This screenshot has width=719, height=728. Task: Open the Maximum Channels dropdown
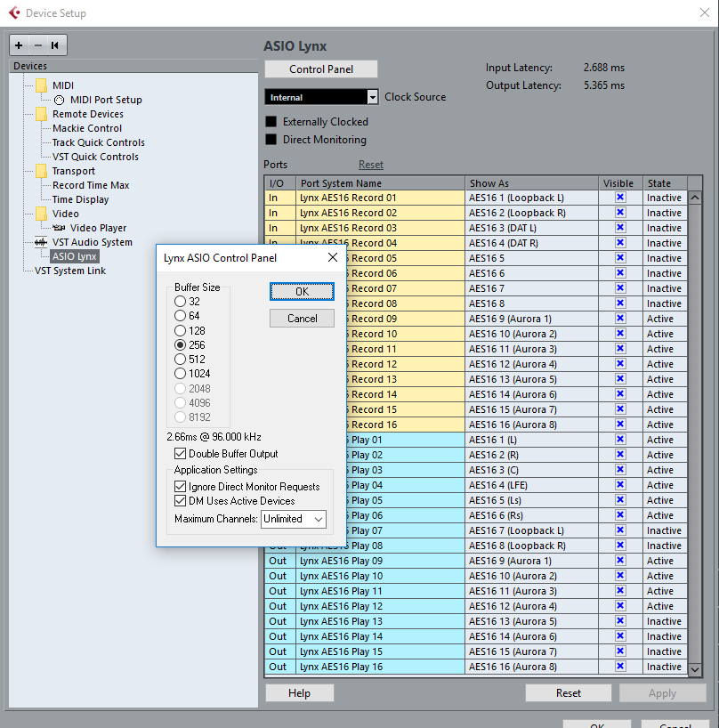(x=294, y=519)
